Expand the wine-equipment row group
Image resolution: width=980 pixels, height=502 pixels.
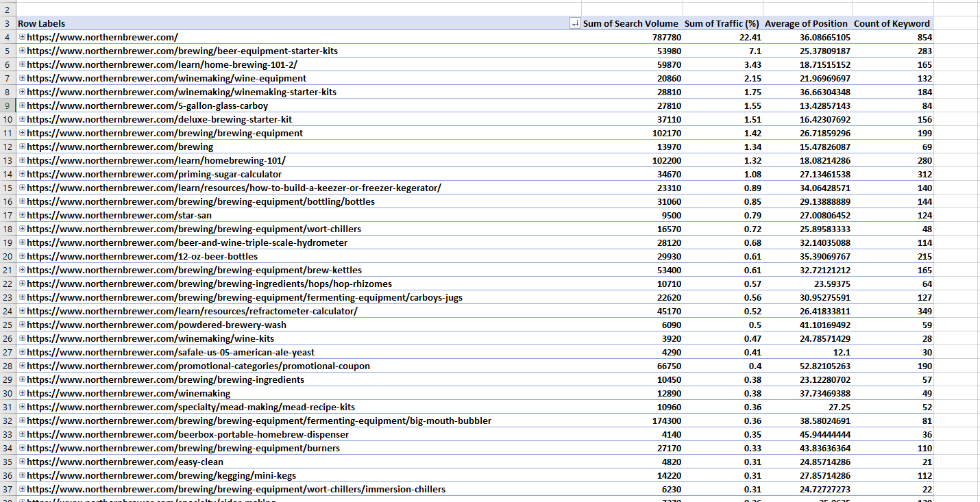(21, 78)
